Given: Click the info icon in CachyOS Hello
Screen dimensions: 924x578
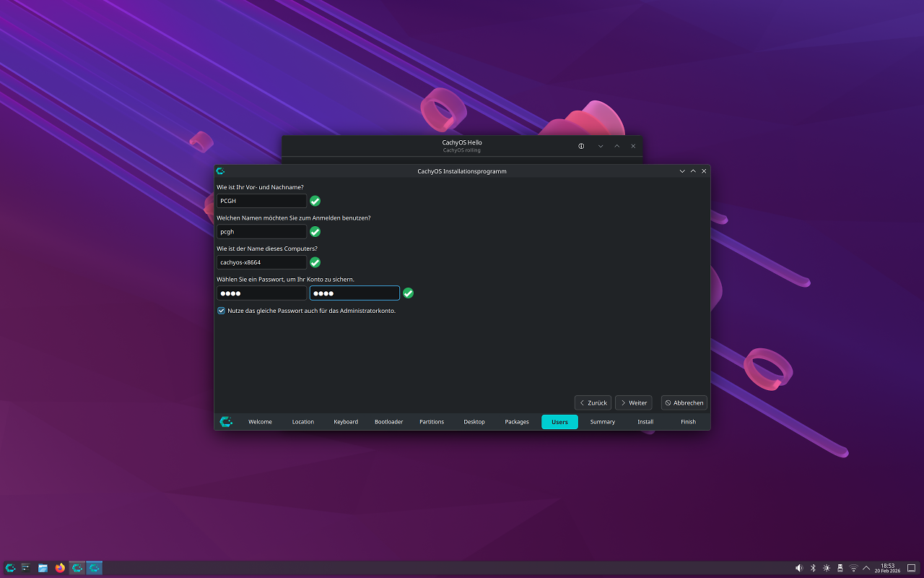Looking at the screenshot, I should (x=581, y=146).
